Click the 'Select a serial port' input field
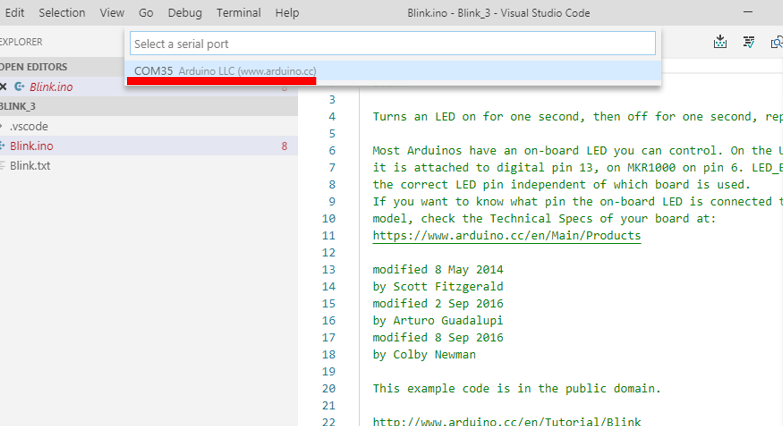The image size is (783, 426). (x=392, y=44)
